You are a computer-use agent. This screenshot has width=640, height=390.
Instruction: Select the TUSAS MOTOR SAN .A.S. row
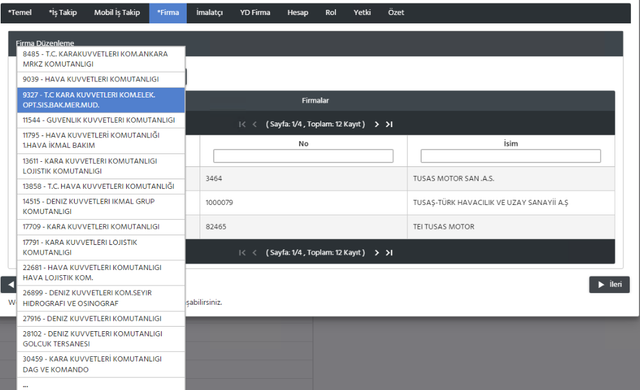511,179
